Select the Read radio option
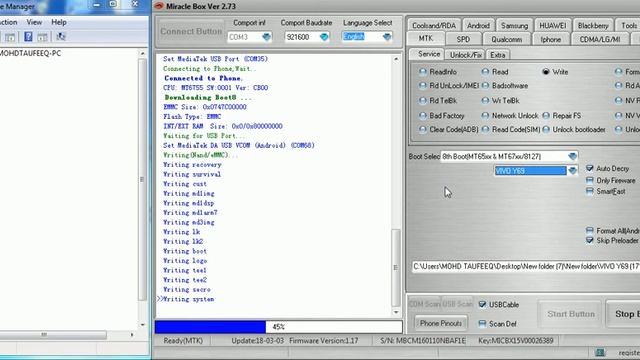The image size is (640, 360). [485, 72]
